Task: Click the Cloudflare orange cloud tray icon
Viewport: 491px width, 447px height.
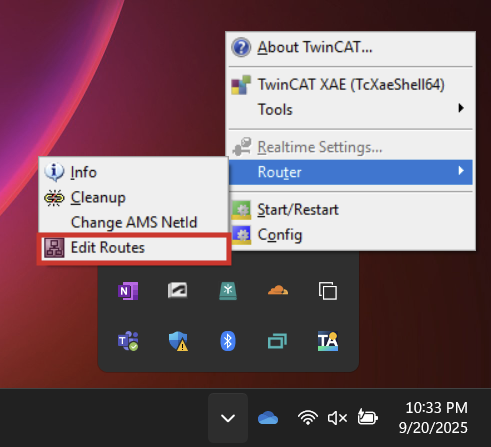Action: tap(278, 290)
